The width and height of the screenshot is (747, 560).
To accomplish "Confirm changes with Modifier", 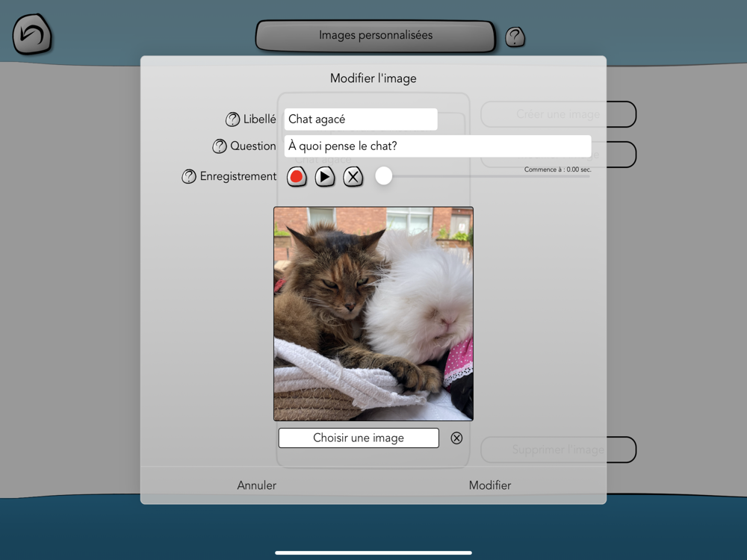I will (x=490, y=485).
